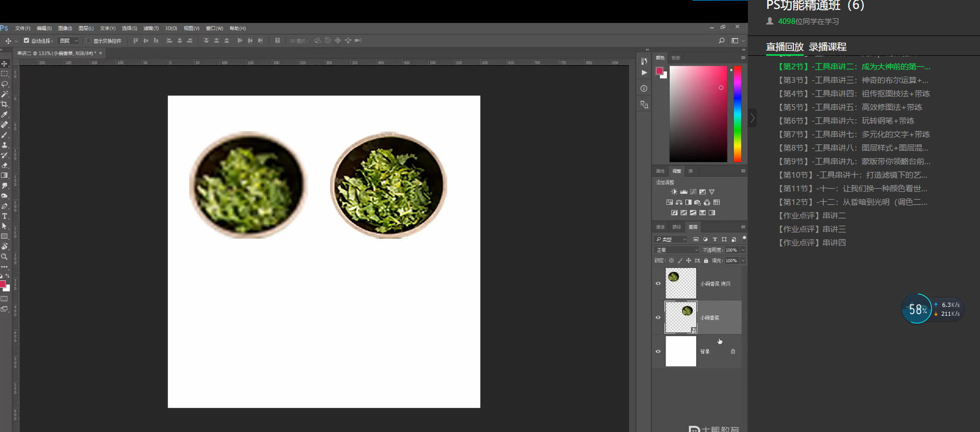
Task: Toggle visibility of 小碗香菜 layer
Action: 658,317
